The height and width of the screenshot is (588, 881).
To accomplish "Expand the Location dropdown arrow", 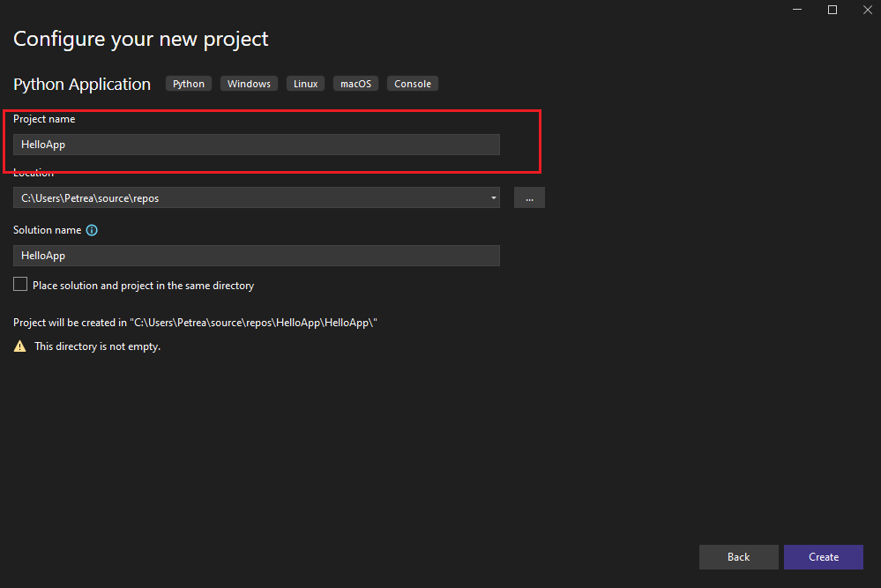I will click(x=493, y=197).
